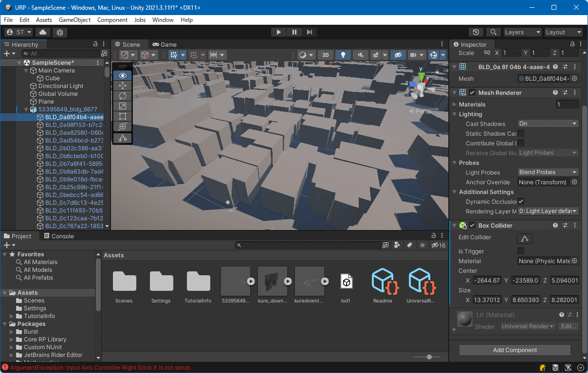Click the Play button

click(278, 32)
